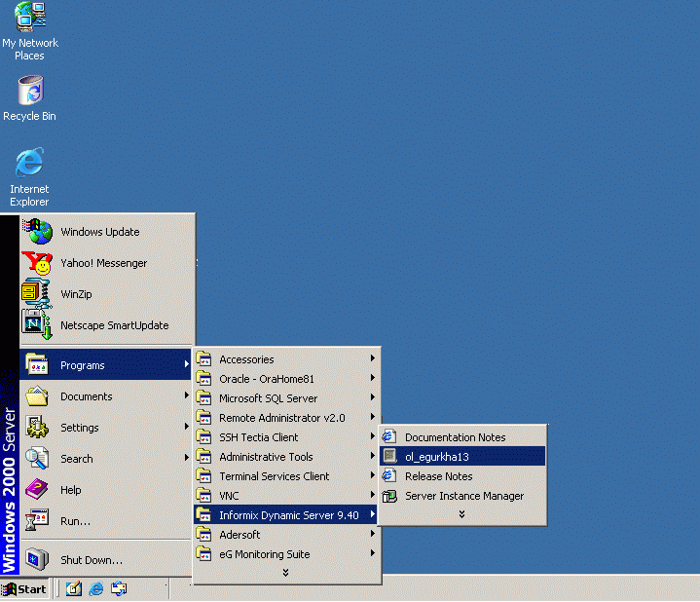Click the Documents folder icon
The width and height of the screenshot is (700, 602).
(37, 395)
